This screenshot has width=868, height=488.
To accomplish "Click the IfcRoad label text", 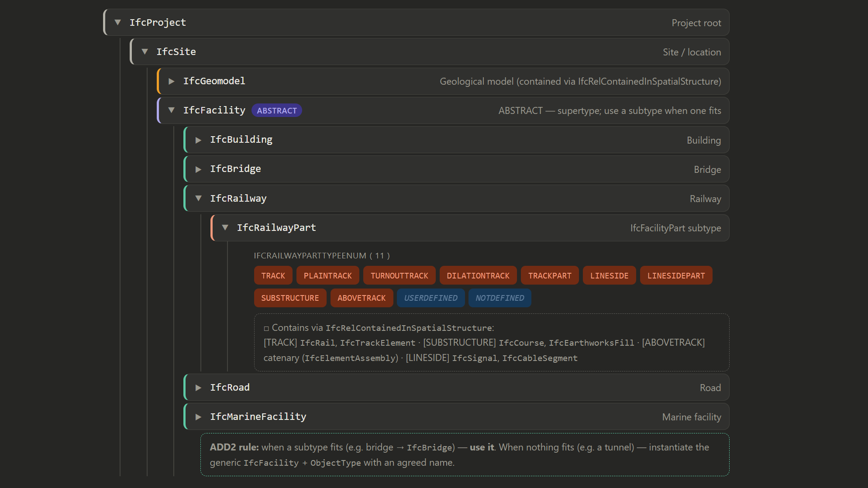I will pos(230,388).
